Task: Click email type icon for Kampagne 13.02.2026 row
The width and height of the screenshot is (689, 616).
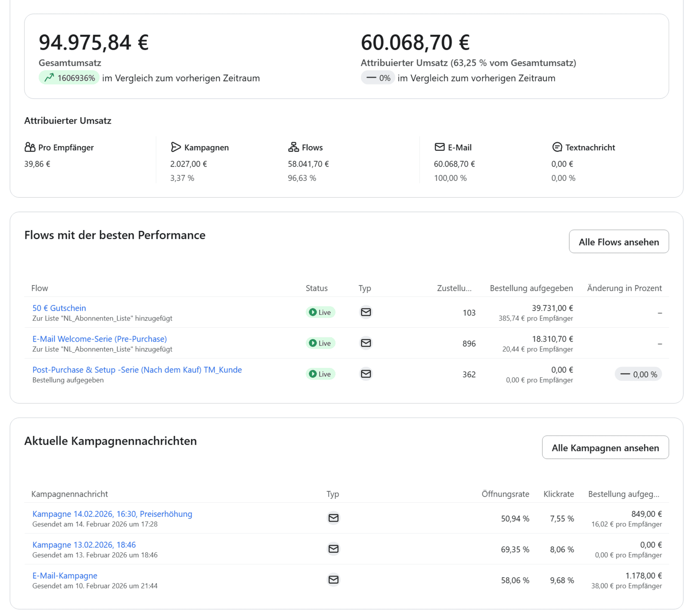Action: pyautogui.click(x=333, y=549)
